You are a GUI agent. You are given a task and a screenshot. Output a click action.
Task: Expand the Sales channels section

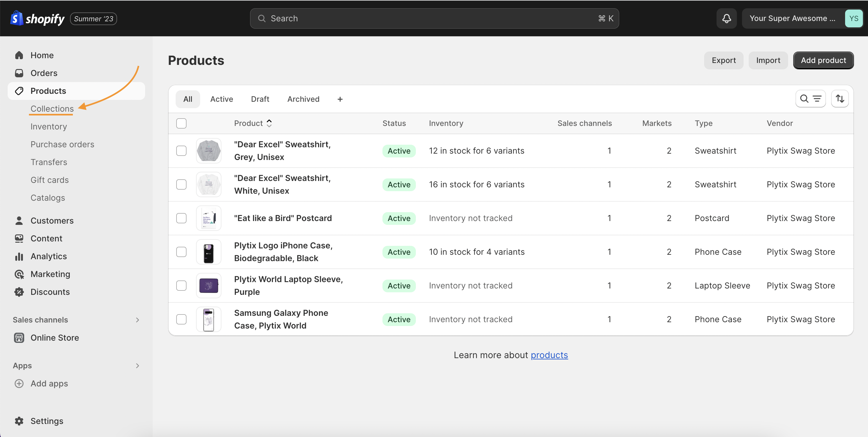137,319
